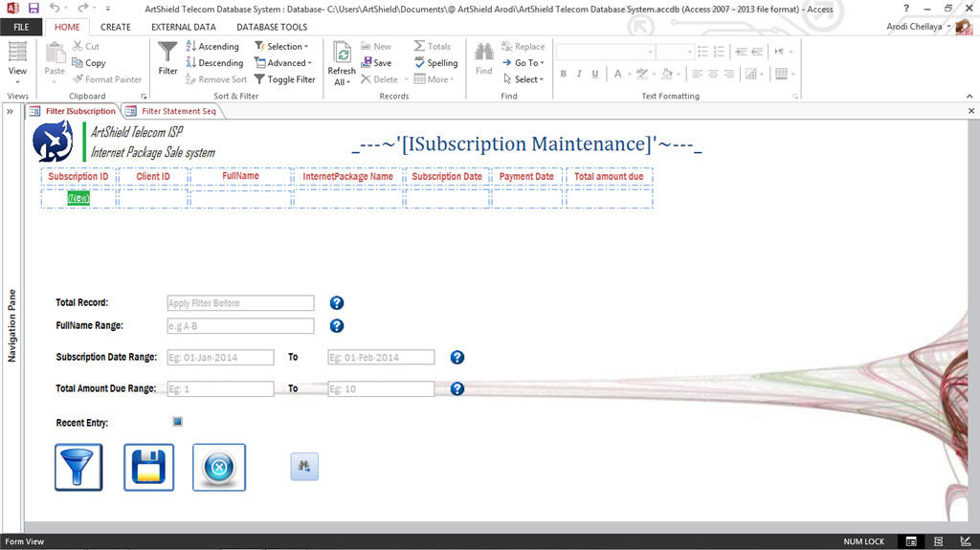Screen dimensions: 980x550
Task: Switch to Filter ISubscription tab
Action: (74, 111)
